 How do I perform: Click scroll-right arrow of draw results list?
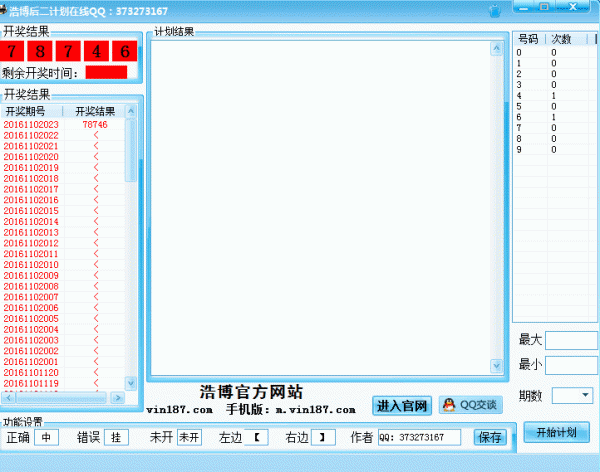click(117, 398)
